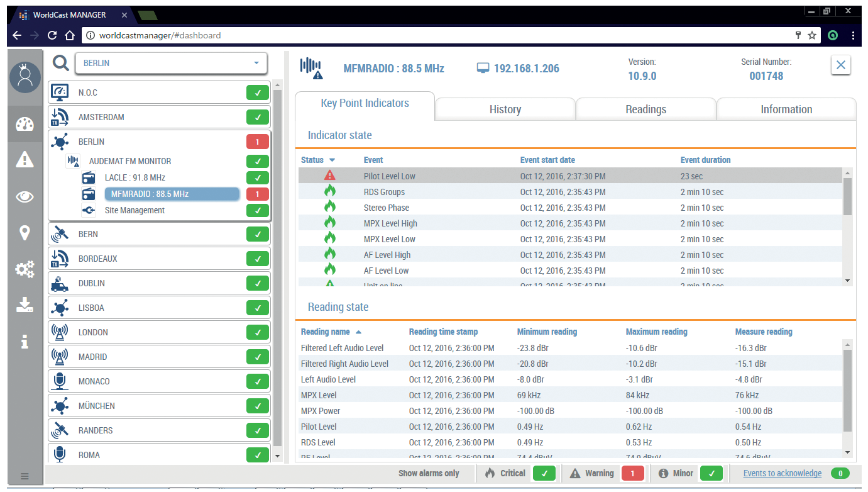Image resolution: width=868 pixels, height=492 pixels.
Task: Open Events to acknowledge link
Action: 782,473
